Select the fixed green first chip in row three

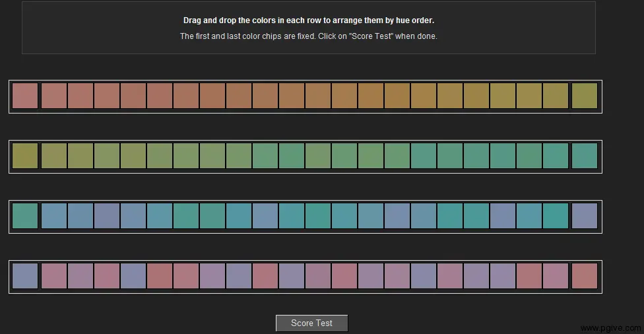coord(25,216)
